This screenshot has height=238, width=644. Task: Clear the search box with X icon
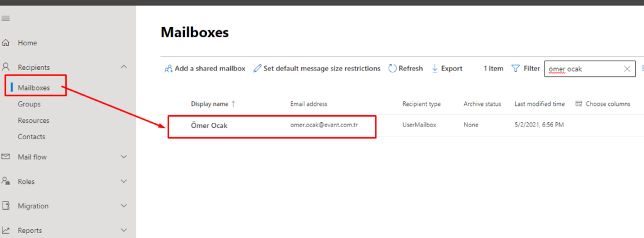627,69
